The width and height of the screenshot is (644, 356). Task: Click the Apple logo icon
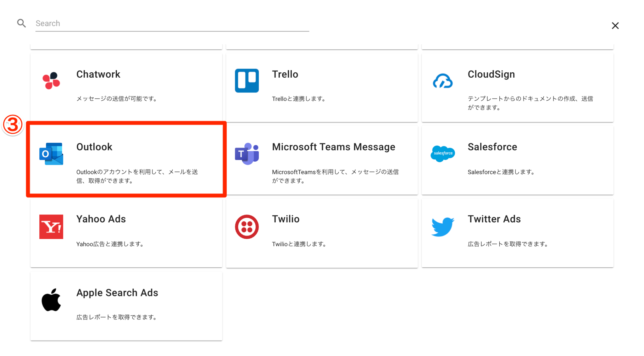[x=51, y=300]
